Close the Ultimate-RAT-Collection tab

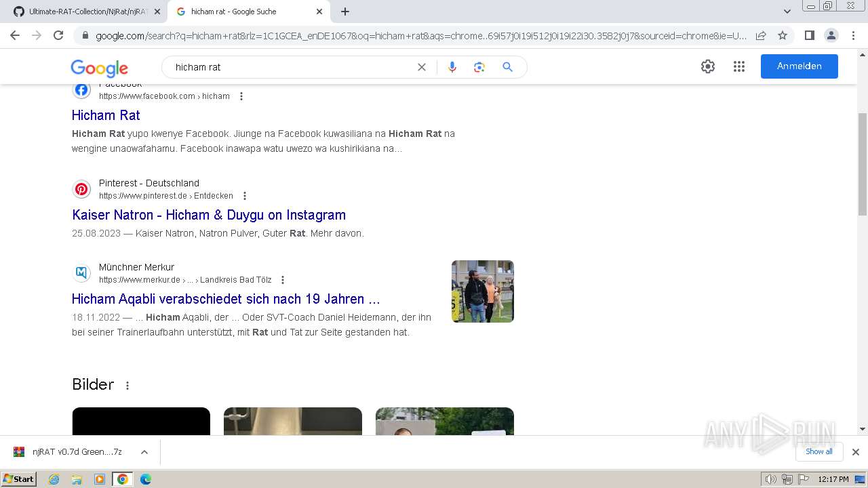pyautogui.click(x=157, y=12)
